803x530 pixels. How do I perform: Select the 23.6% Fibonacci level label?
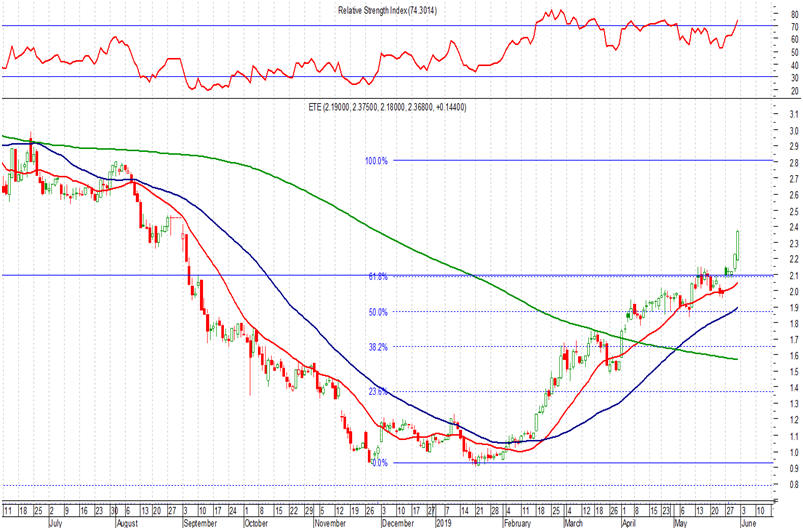[x=378, y=392]
